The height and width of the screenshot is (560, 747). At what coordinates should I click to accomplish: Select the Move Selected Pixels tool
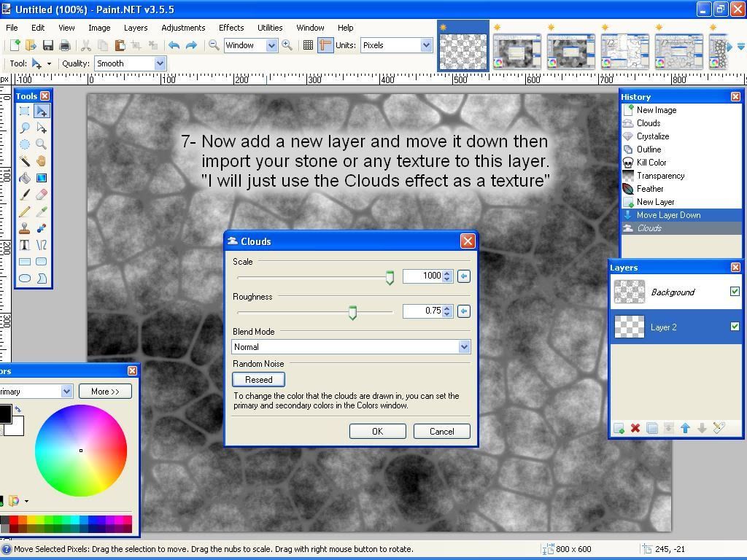42,111
